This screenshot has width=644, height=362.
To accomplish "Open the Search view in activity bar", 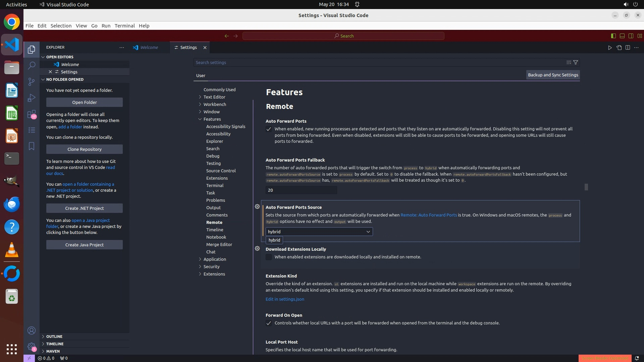I will point(32,65).
